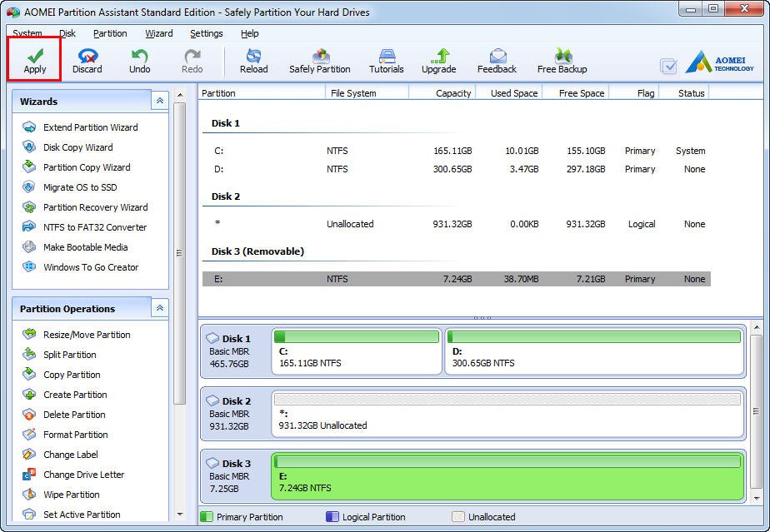Open the Safely Partition tool
The width and height of the screenshot is (770, 532).
(x=320, y=59)
